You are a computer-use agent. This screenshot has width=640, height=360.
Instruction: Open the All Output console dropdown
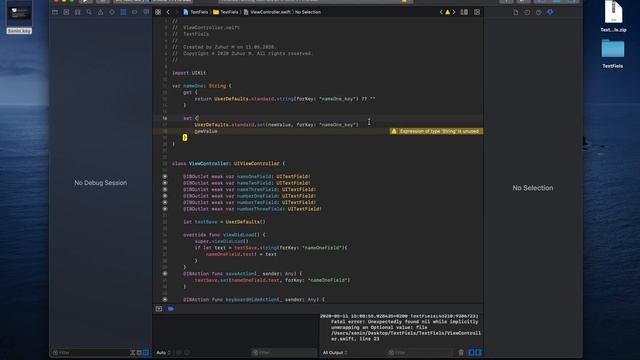click(x=335, y=352)
